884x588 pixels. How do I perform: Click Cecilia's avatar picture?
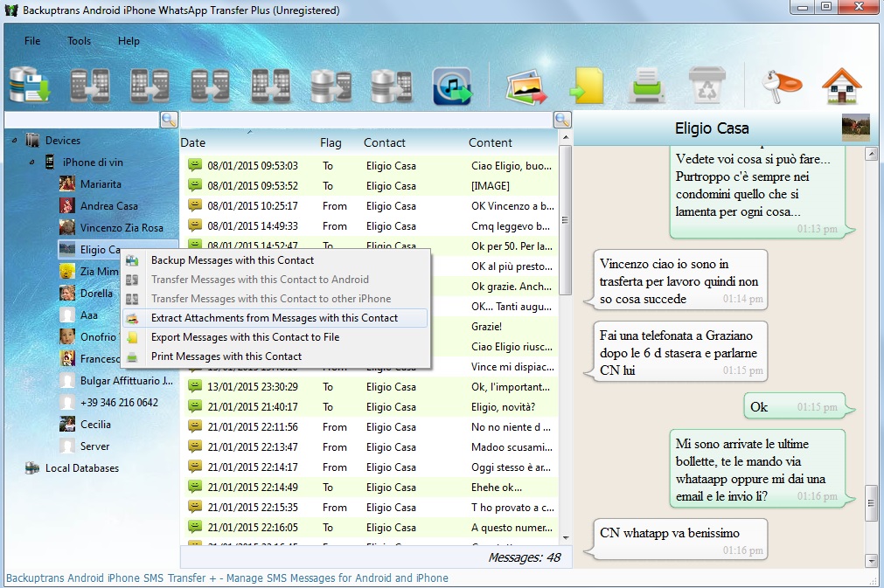pyautogui.click(x=67, y=424)
